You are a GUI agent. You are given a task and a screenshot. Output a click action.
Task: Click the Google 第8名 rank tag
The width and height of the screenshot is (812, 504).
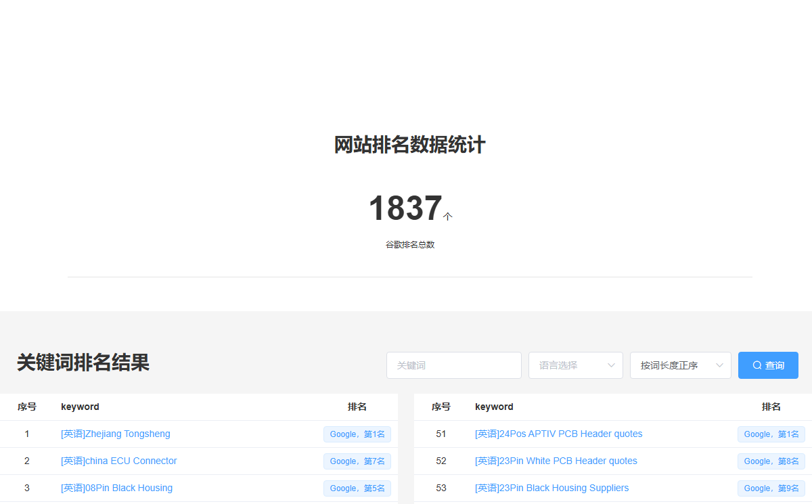771,461
